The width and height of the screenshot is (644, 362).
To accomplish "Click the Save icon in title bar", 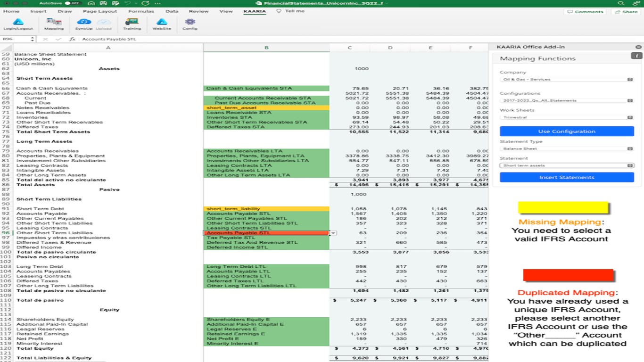I will coord(103,3).
